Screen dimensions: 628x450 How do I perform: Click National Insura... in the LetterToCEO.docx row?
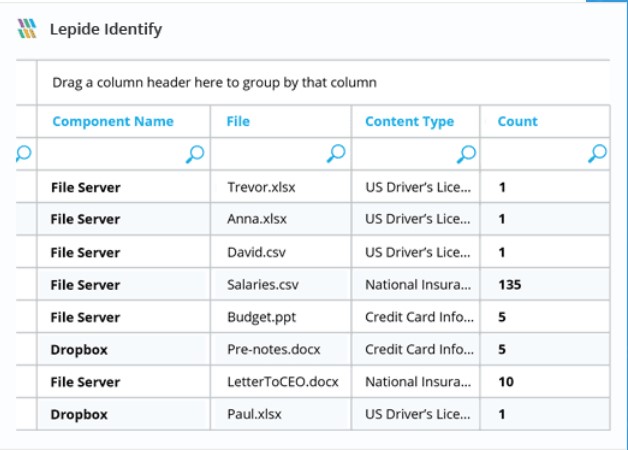tap(418, 382)
